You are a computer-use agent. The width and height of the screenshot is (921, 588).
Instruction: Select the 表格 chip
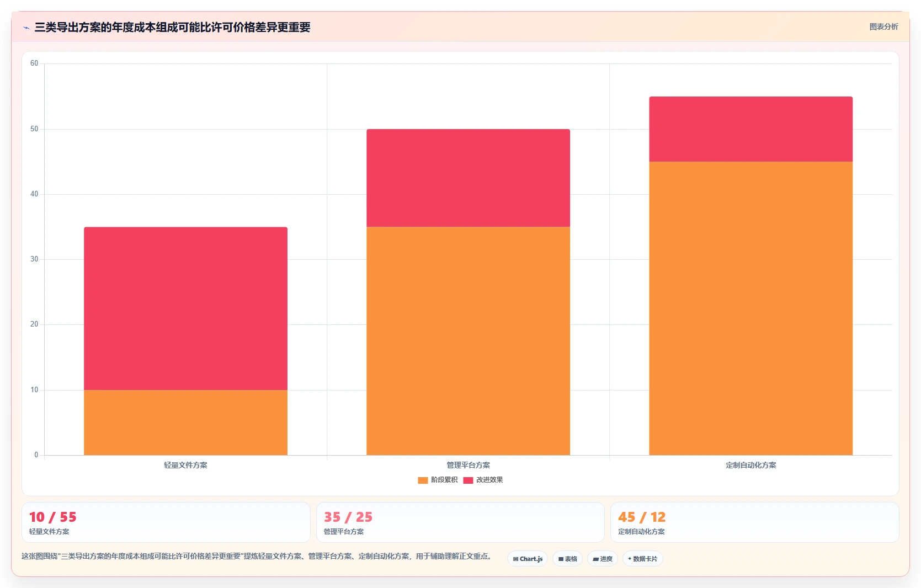tap(567, 559)
